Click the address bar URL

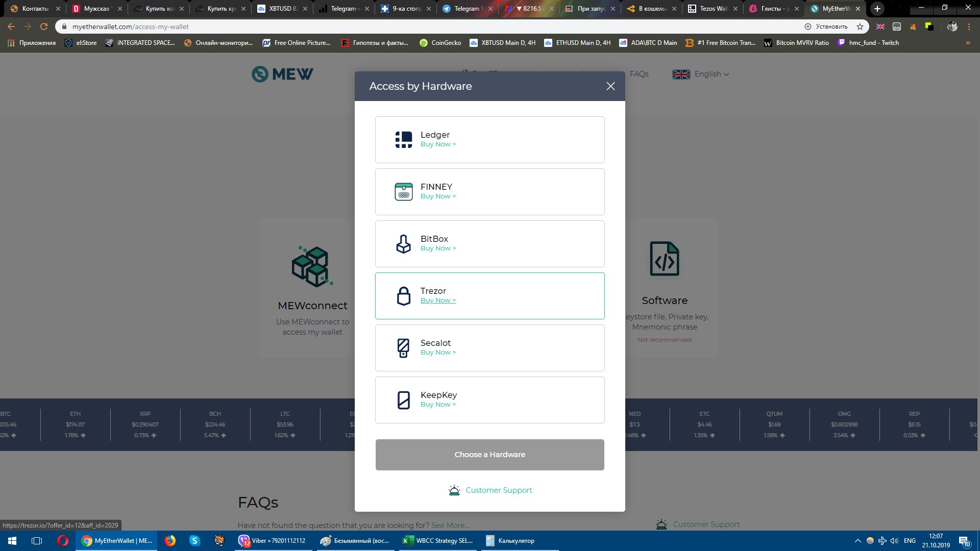130,27
